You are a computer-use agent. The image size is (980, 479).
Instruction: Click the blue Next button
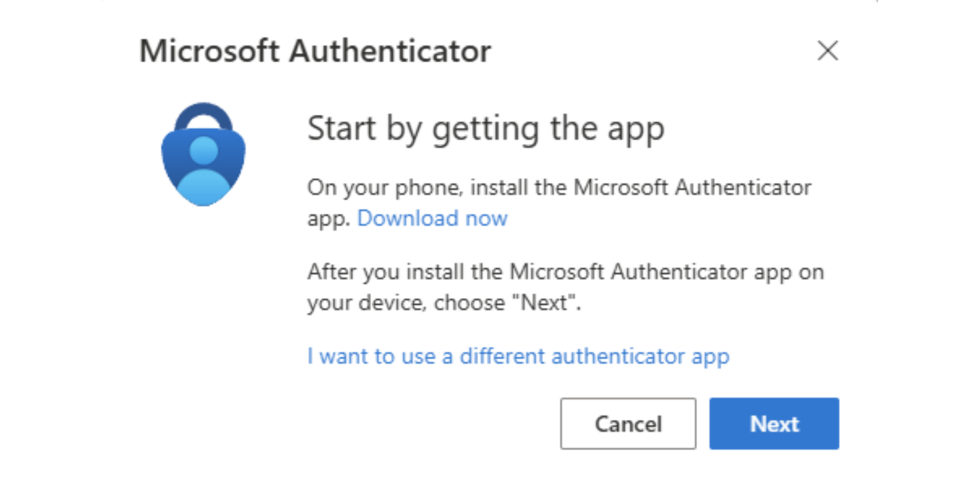pos(774,423)
